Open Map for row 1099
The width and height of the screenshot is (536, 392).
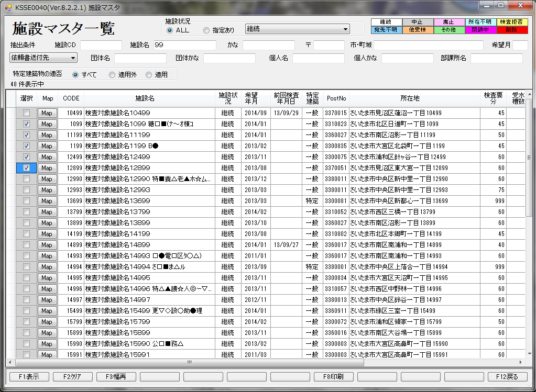point(47,124)
